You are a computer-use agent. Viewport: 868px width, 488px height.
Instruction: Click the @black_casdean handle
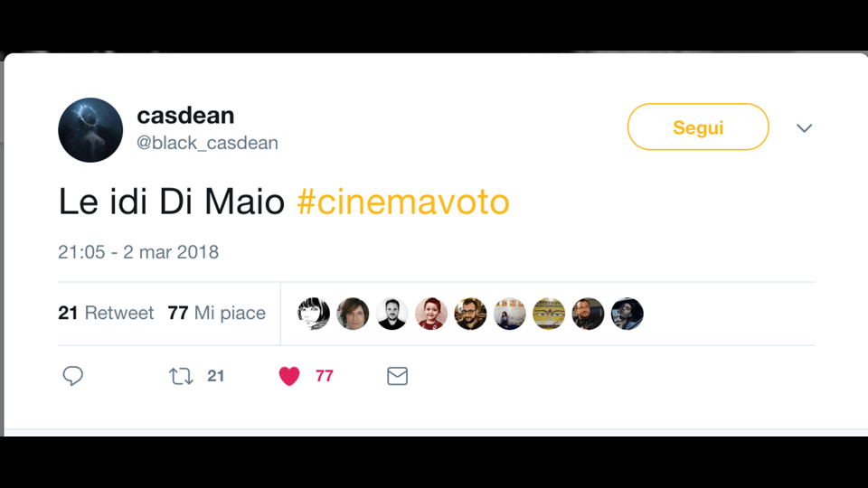[207, 143]
